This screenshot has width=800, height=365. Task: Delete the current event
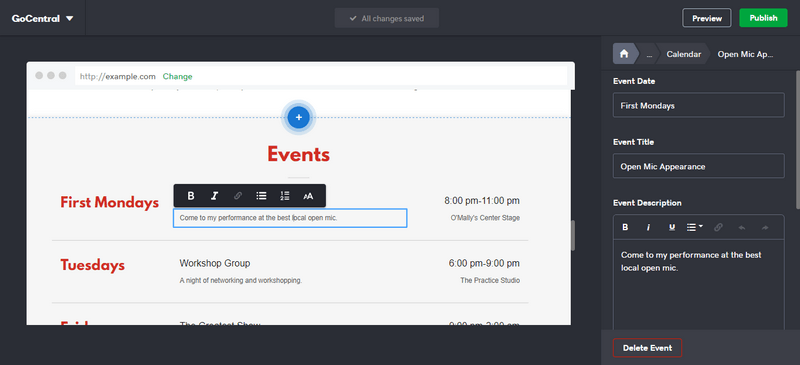coord(647,348)
